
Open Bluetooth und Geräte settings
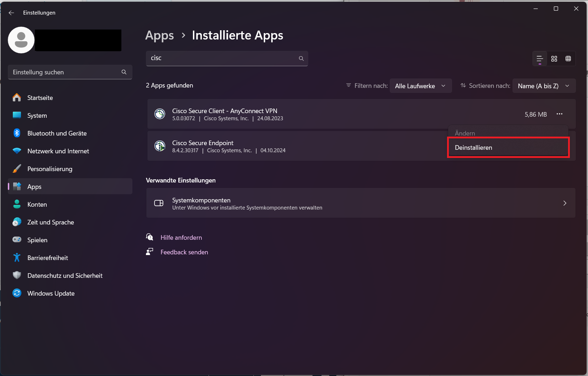pyautogui.click(x=57, y=133)
